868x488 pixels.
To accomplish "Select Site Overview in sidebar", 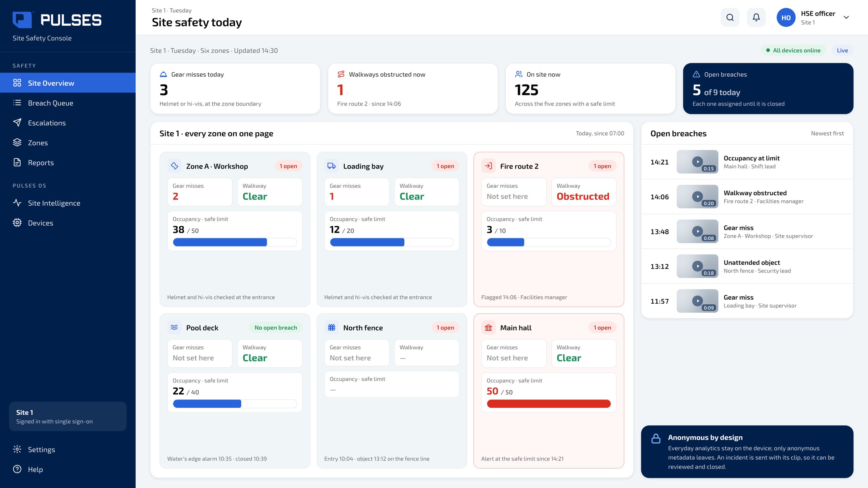I will click(68, 83).
